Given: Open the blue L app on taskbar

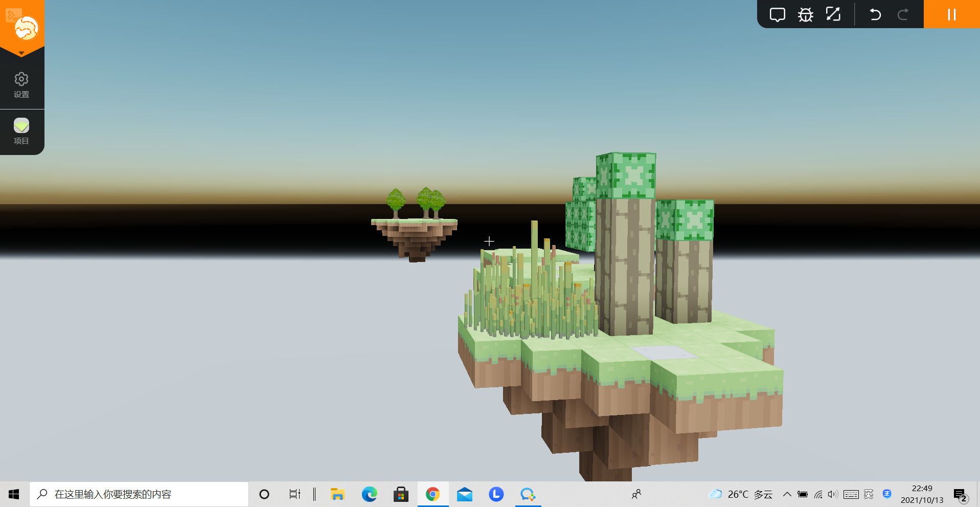Looking at the screenshot, I should 496,494.
